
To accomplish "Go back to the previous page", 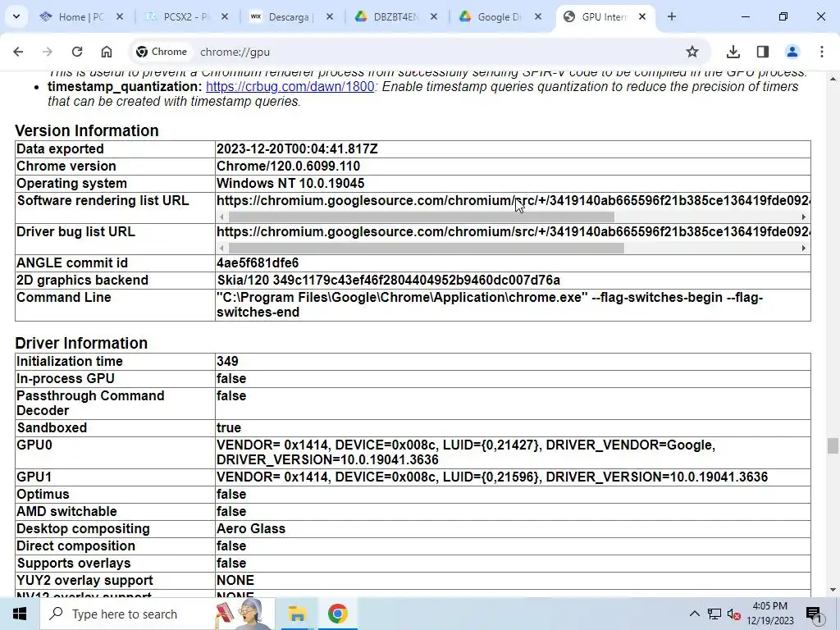I will tap(18, 52).
